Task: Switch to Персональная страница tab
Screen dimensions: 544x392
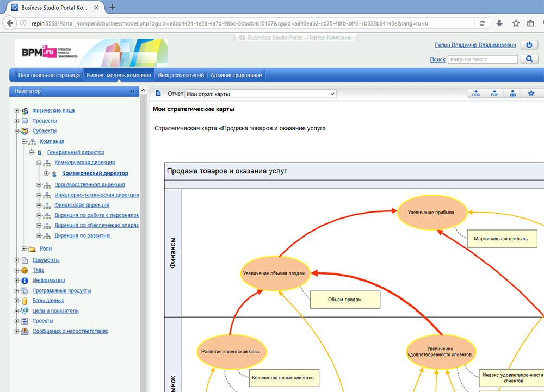Action: click(x=49, y=75)
